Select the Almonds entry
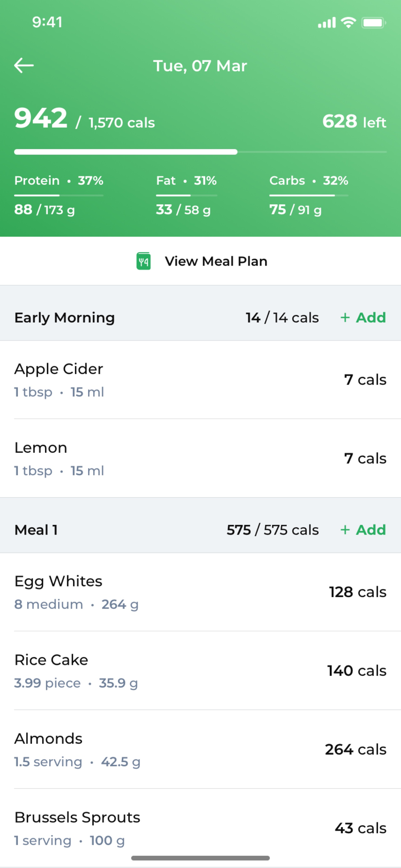 (200, 750)
